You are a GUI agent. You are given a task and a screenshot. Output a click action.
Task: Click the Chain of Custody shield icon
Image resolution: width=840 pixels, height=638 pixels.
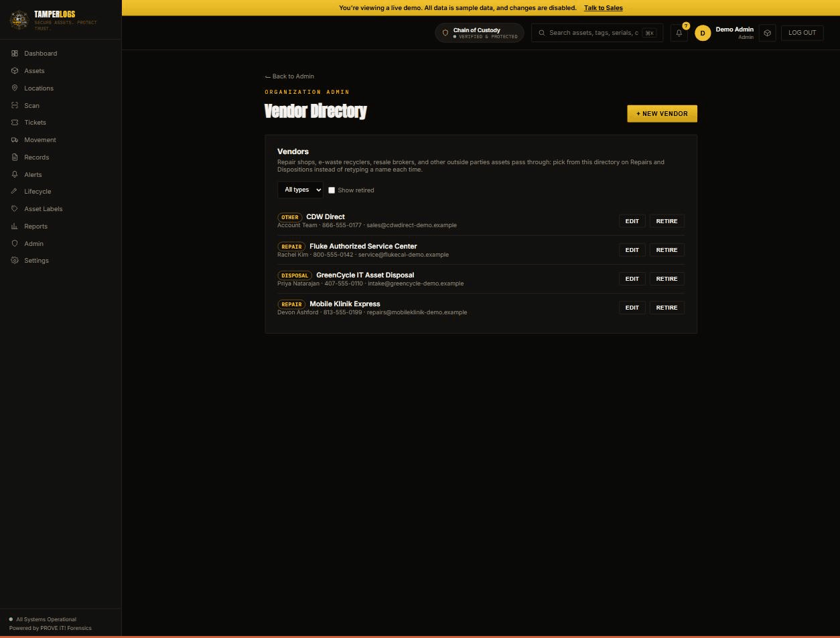point(445,33)
